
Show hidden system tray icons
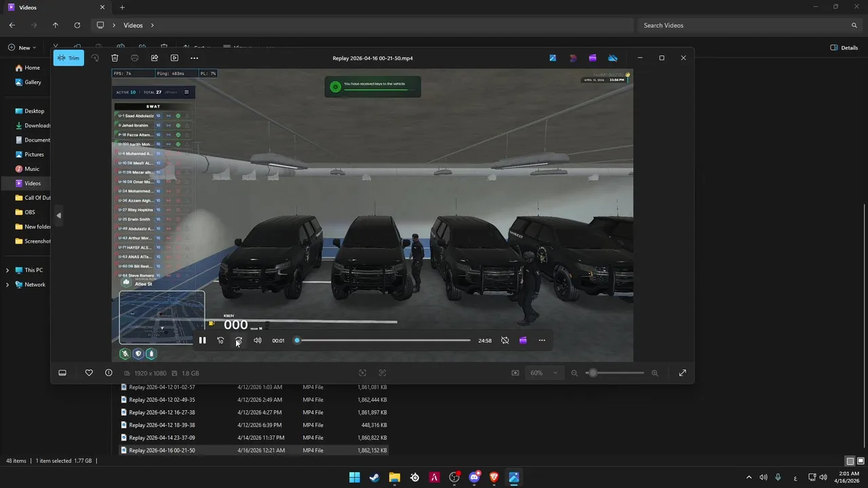coord(749,477)
